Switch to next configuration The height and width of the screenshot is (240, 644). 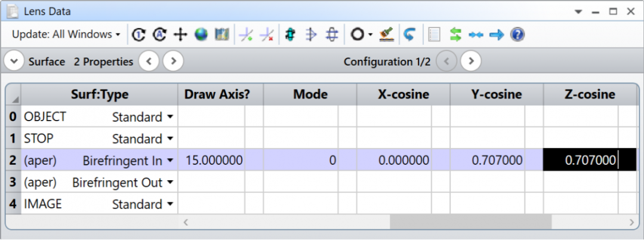(x=471, y=61)
